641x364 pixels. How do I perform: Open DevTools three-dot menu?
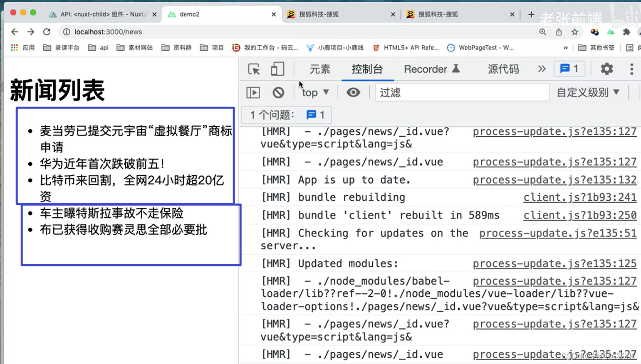(631, 69)
